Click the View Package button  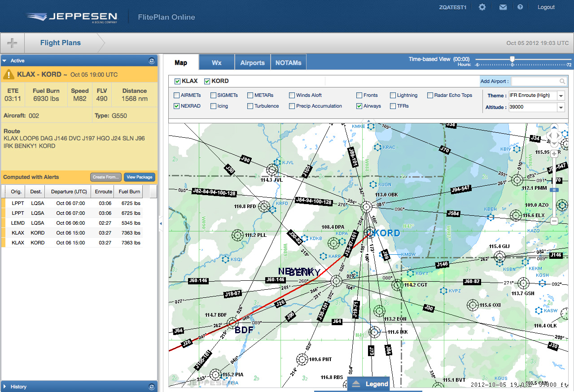(x=140, y=177)
